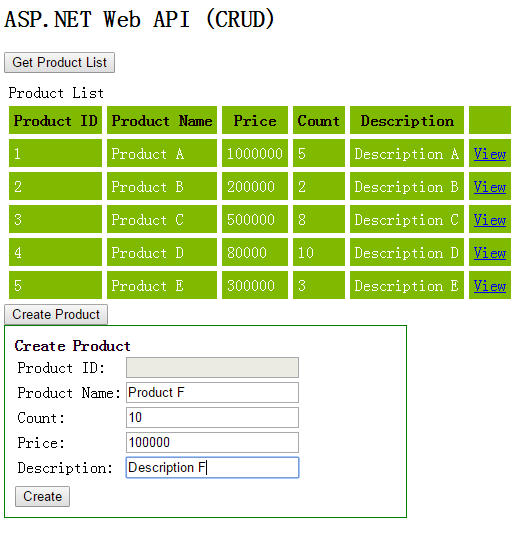
Task: Click the Product Name input field
Action: [213, 392]
